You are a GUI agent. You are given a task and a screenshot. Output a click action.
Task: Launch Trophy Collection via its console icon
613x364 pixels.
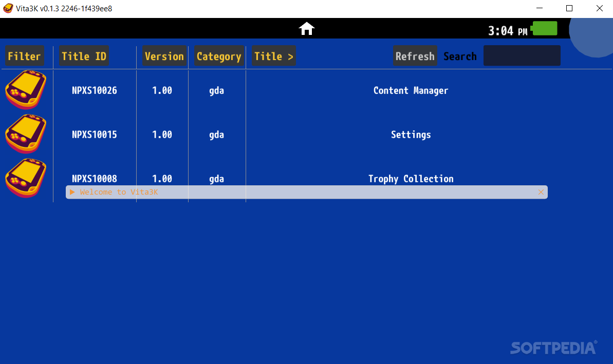click(x=26, y=178)
